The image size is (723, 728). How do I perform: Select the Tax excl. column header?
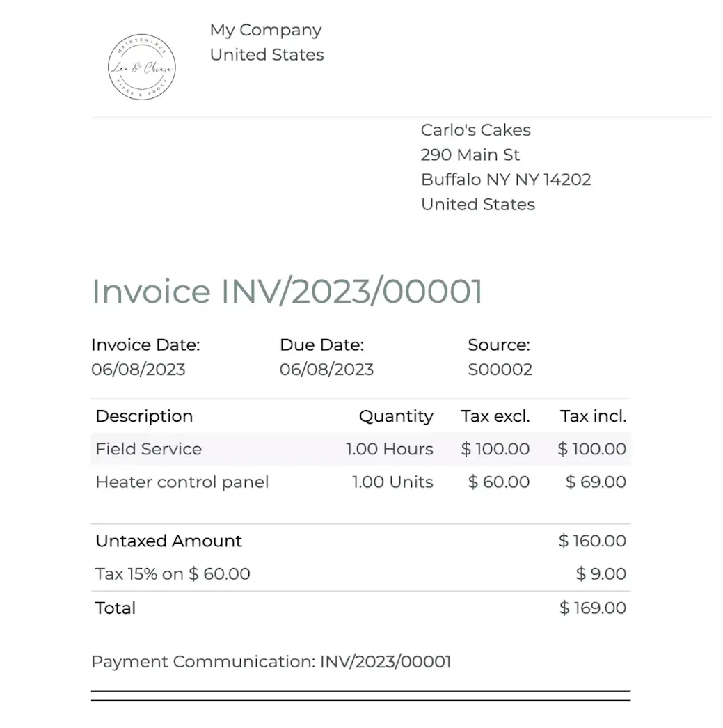coord(495,416)
